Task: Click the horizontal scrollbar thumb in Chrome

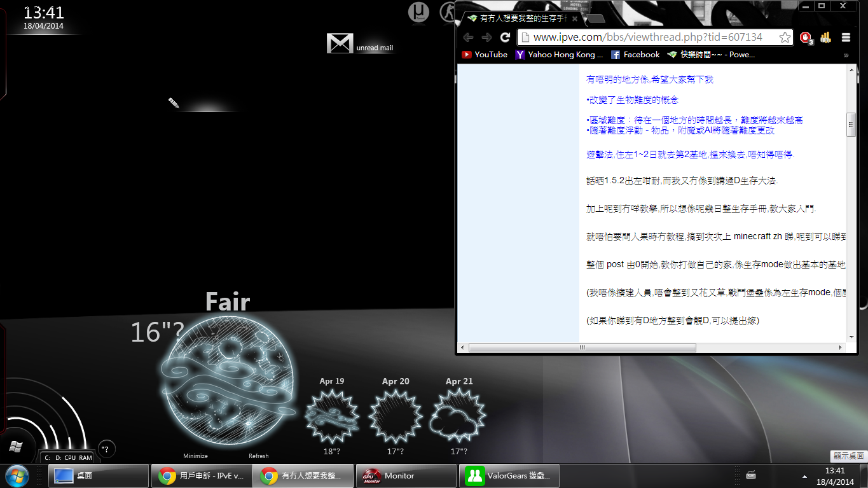Action: [582, 347]
